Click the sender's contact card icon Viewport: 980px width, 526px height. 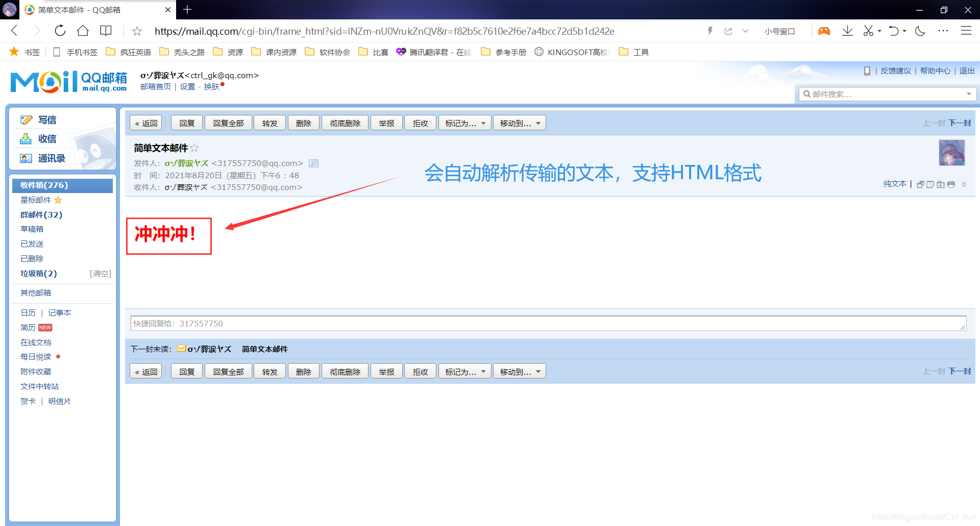pos(313,163)
